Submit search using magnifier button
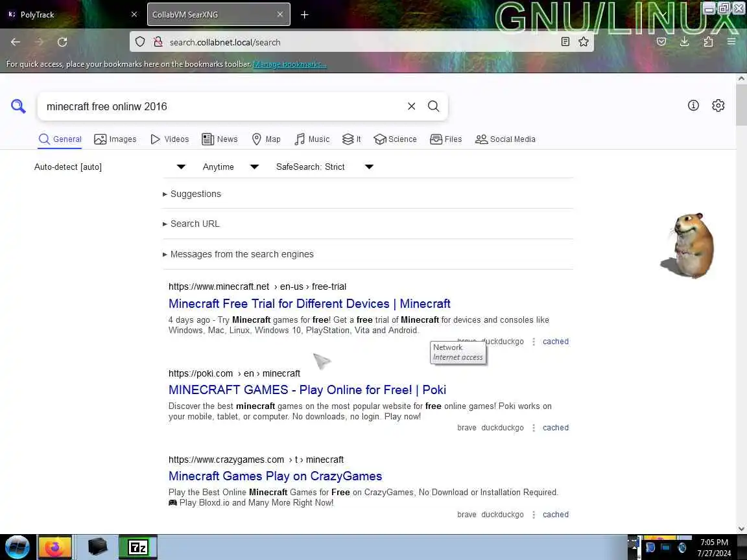This screenshot has height=560, width=747. [x=434, y=106]
